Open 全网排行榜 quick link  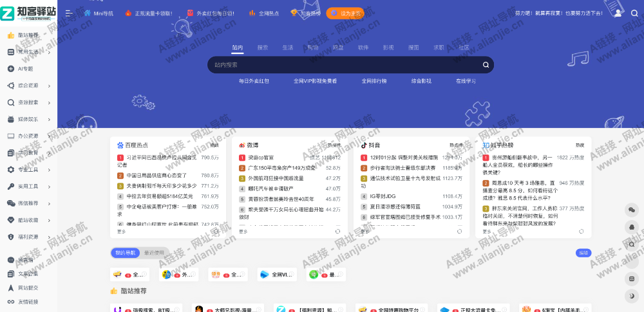(x=374, y=81)
